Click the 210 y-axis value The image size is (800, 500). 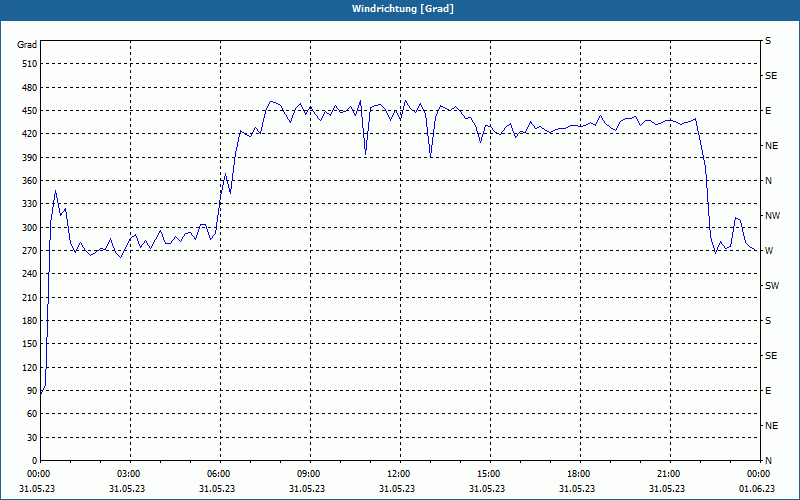(x=30, y=297)
